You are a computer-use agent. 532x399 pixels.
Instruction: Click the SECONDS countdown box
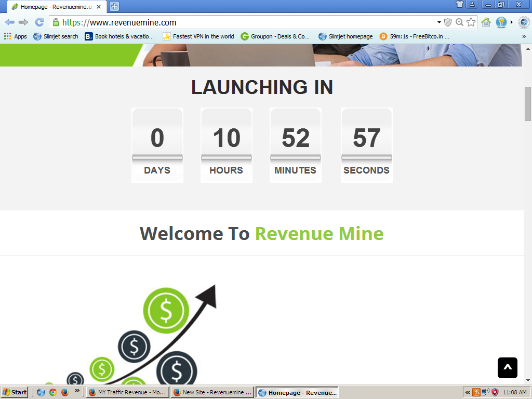click(x=367, y=145)
